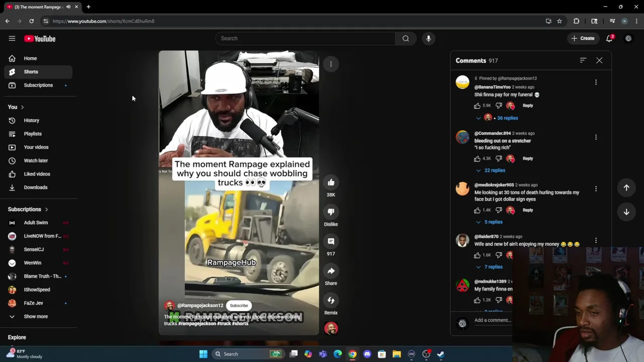This screenshot has width=644, height=362.
Task: Reply to @BananaTimeYoo's comment
Action: click(528, 106)
